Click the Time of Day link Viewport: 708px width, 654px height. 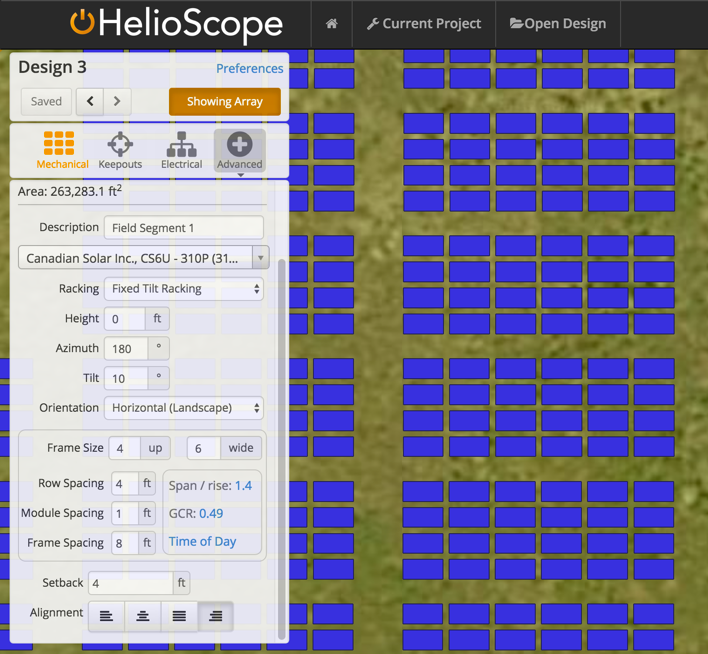(202, 542)
